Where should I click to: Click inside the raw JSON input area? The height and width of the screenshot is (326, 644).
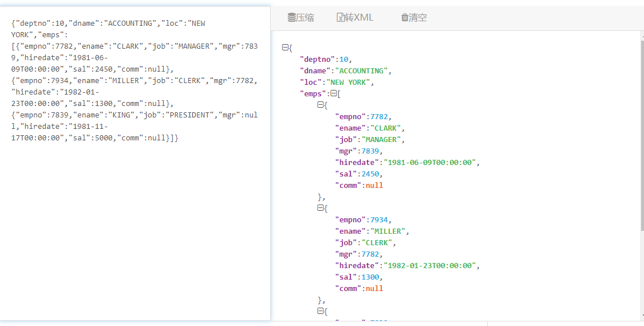[x=135, y=229]
